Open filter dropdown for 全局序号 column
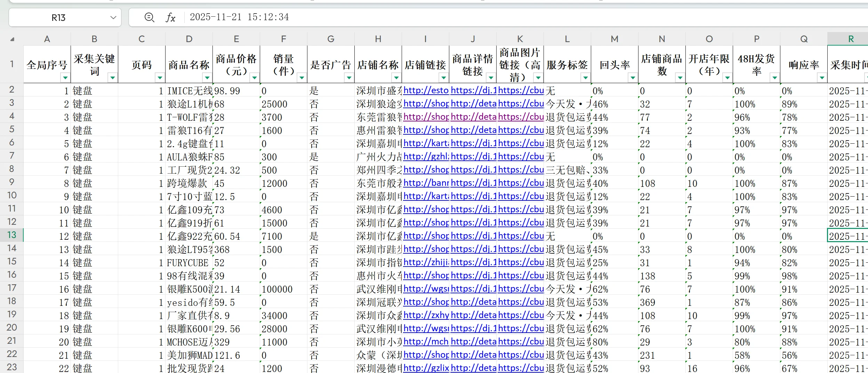 point(65,78)
